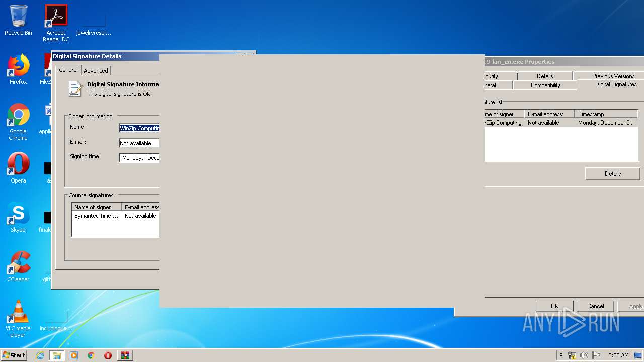Image resolution: width=644 pixels, height=362 pixels.
Task: Open the General tab in Properties window
Action: [x=498, y=85]
